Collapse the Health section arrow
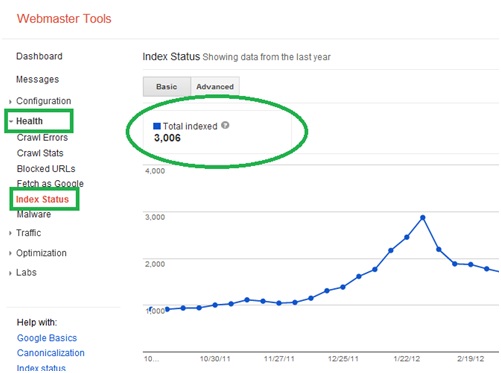This screenshot has height=373, width=501. click(11, 121)
